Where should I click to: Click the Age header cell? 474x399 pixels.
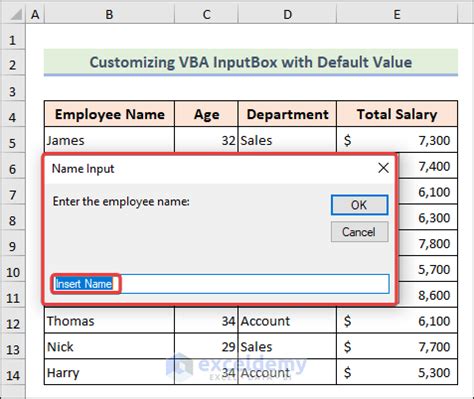click(206, 114)
